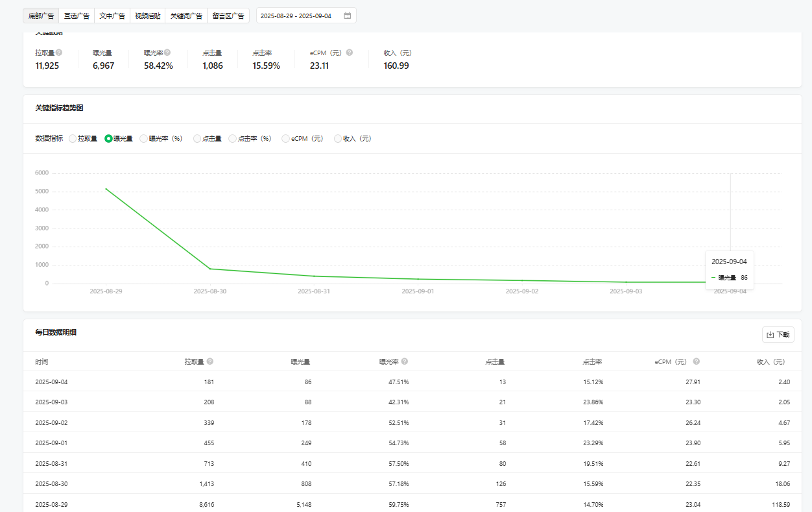The height and width of the screenshot is (512, 812).
Task: Click the 18.06 收入 cell
Action: coord(783,484)
